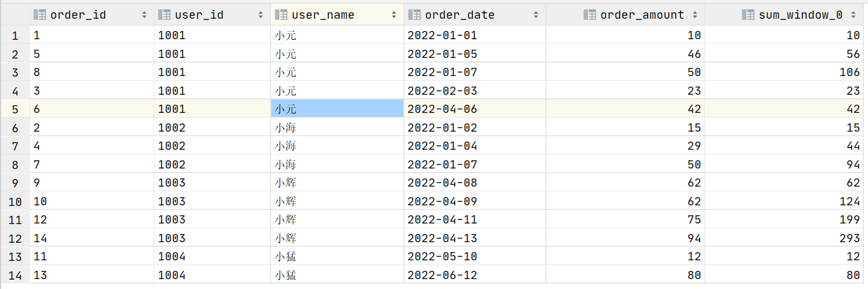This screenshot has height=289, width=868.
Task: Toggle sorting on the sum_window_0 column arrows
Action: (853, 15)
